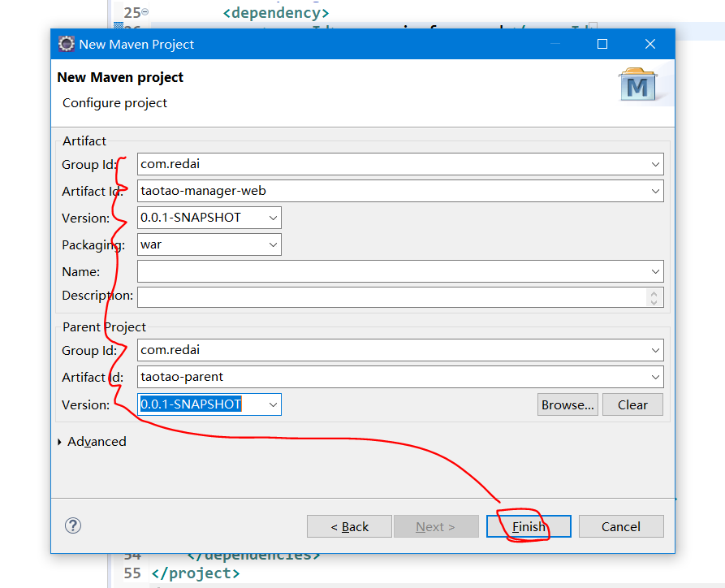This screenshot has width=725, height=588.
Task: Collapse the dependency fold marker at line 25
Action: tap(145, 11)
